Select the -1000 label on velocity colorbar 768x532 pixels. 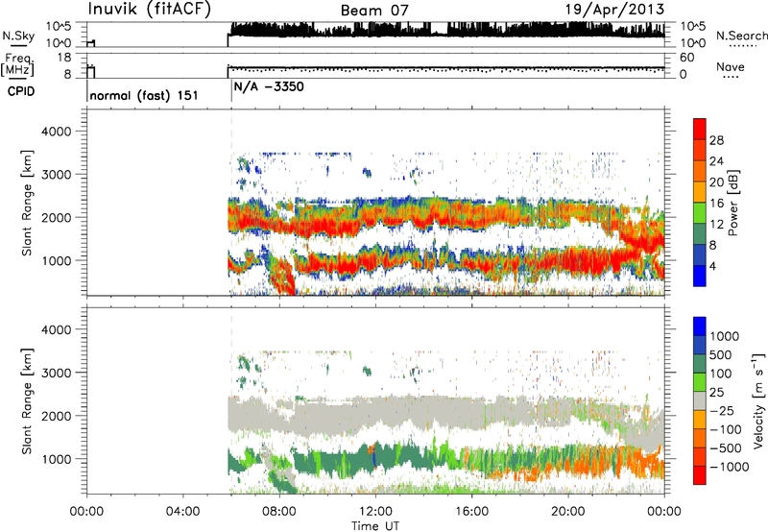729,467
